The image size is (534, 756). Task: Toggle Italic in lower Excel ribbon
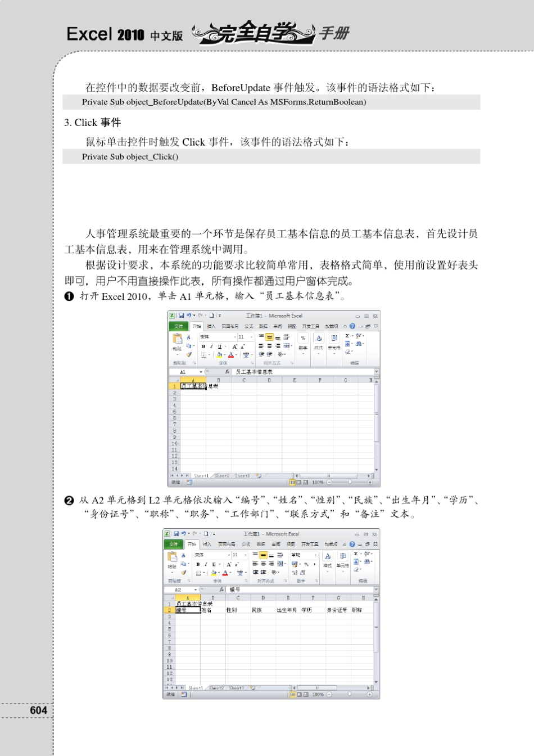coord(206,564)
